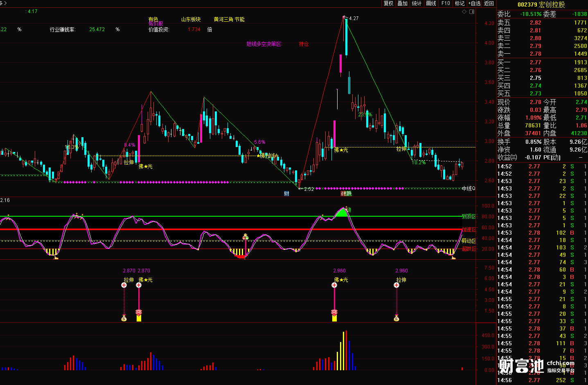Click the 涨跌 marker below the price chart
Screen dimensions: 588x385
346,194
